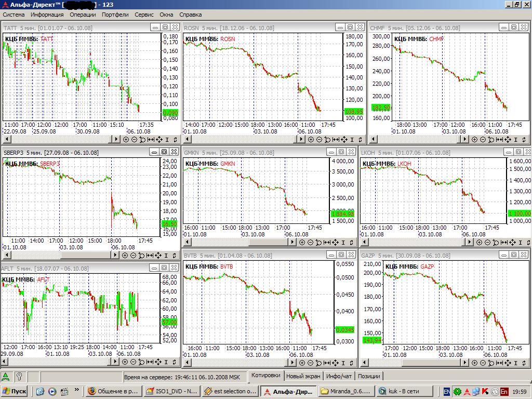
Task: Click green Alfa connection icon in status bar
Action: click(6, 376)
